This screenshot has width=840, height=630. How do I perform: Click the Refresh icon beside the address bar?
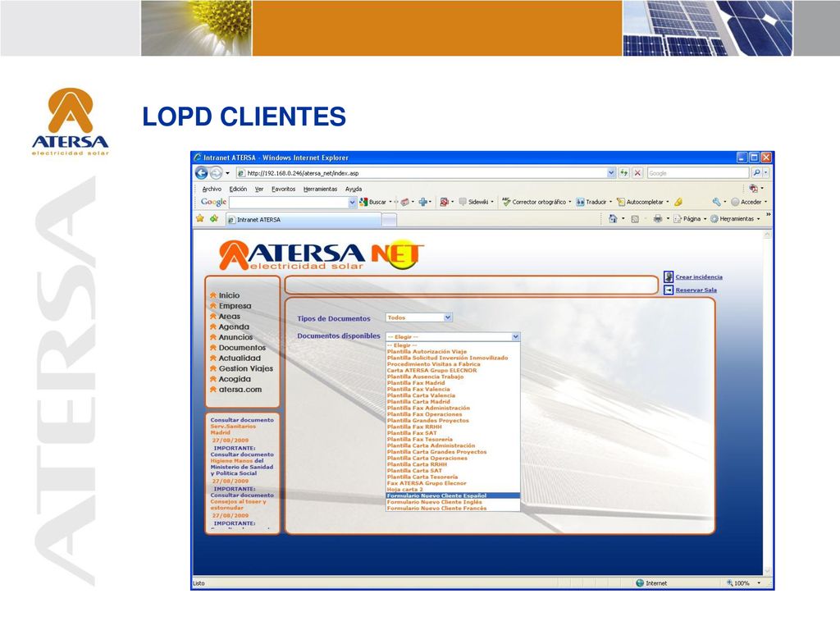pos(623,172)
